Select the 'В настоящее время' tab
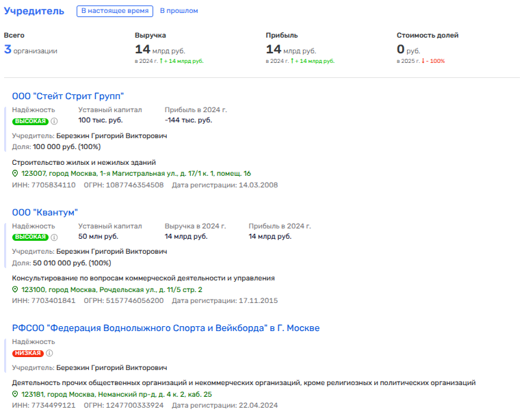This screenshot has height=420, width=524. [114, 11]
